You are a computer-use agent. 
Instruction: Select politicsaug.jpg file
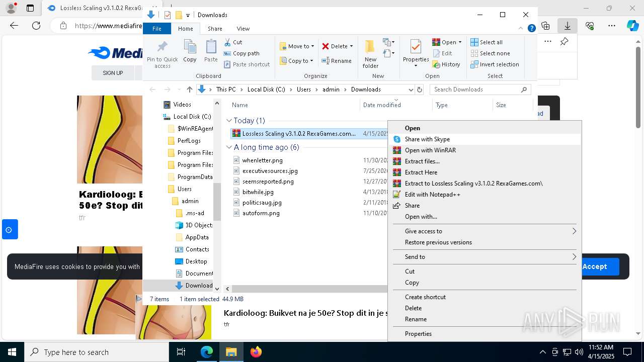pyautogui.click(x=262, y=203)
